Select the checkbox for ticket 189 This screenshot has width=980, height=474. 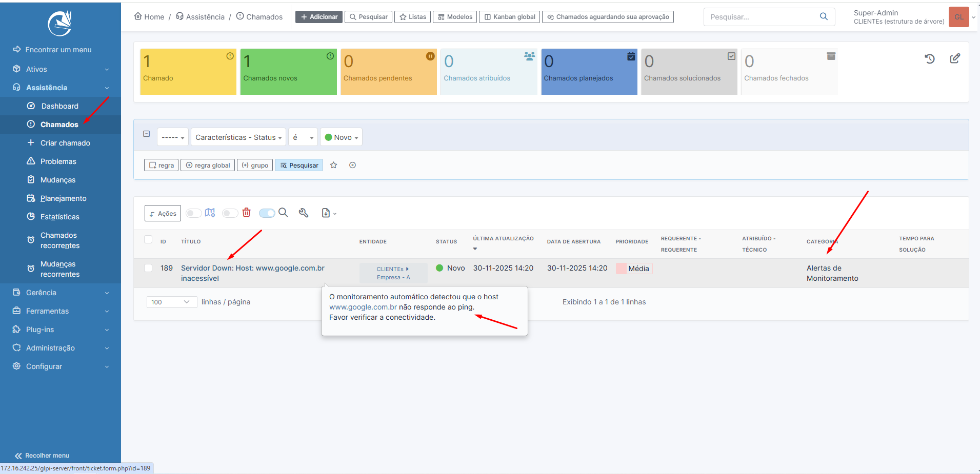(148, 268)
